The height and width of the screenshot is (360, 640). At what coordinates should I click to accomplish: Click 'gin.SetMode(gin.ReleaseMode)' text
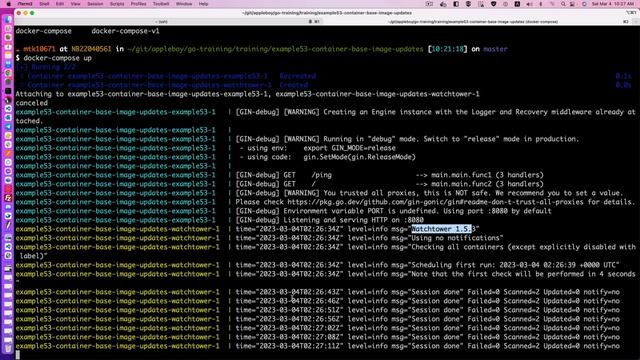point(359,157)
